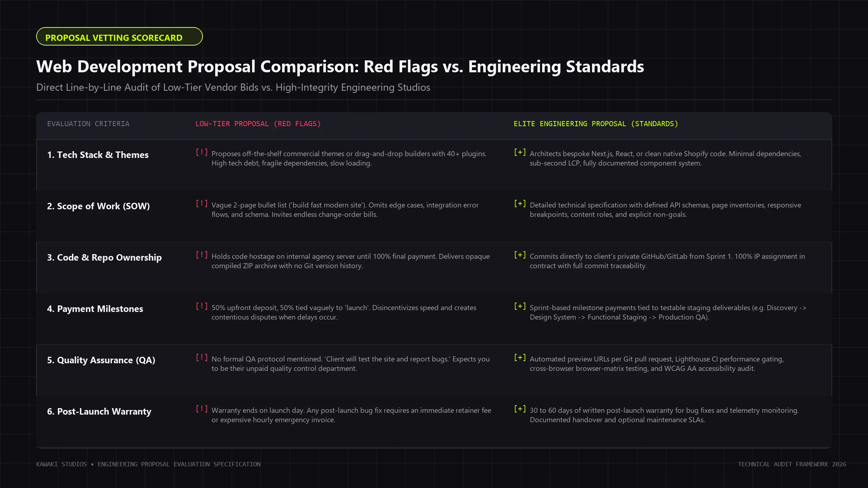Click the text about off-the-shelf commercial themes
This screenshot has width=868, height=488.
(x=349, y=158)
